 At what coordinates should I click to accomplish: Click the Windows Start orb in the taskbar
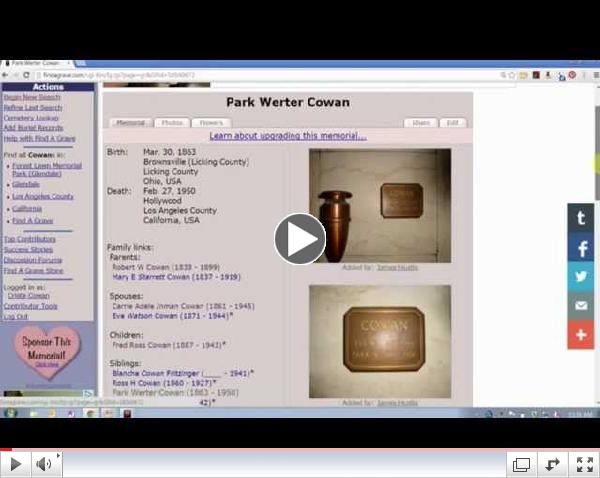(11, 413)
